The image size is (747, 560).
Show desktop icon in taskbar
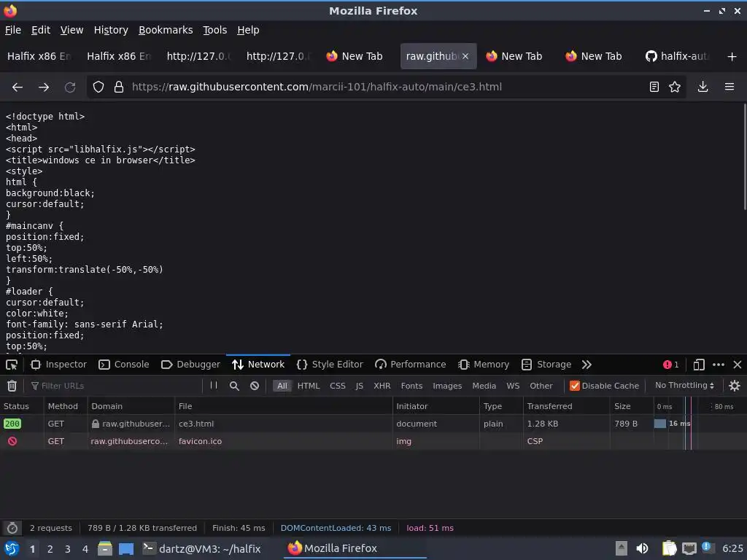pos(126,548)
